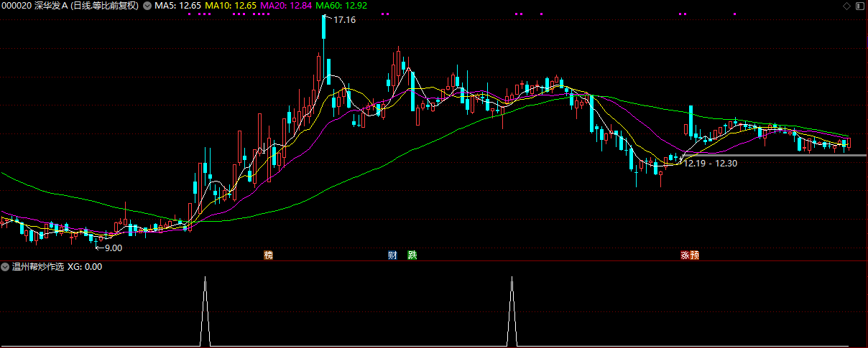Select the MA5 moving average label
This screenshot has width=868, height=348.
tap(178, 6)
